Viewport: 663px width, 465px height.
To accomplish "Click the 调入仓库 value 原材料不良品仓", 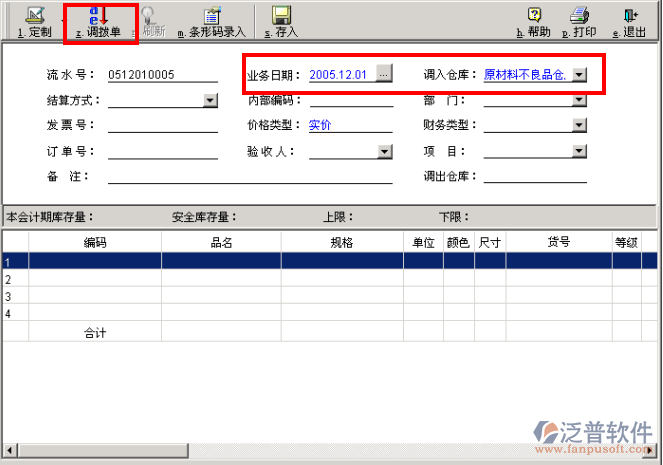I will (525, 75).
